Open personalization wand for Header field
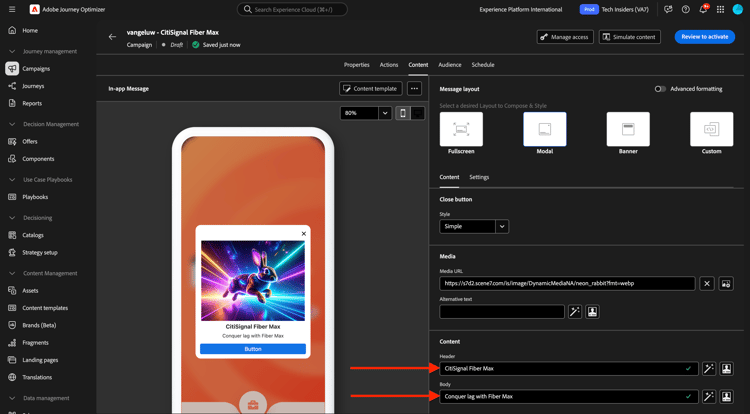The height and width of the screenshot is (414, 750). pyautogui.click(x=708, y=368)
